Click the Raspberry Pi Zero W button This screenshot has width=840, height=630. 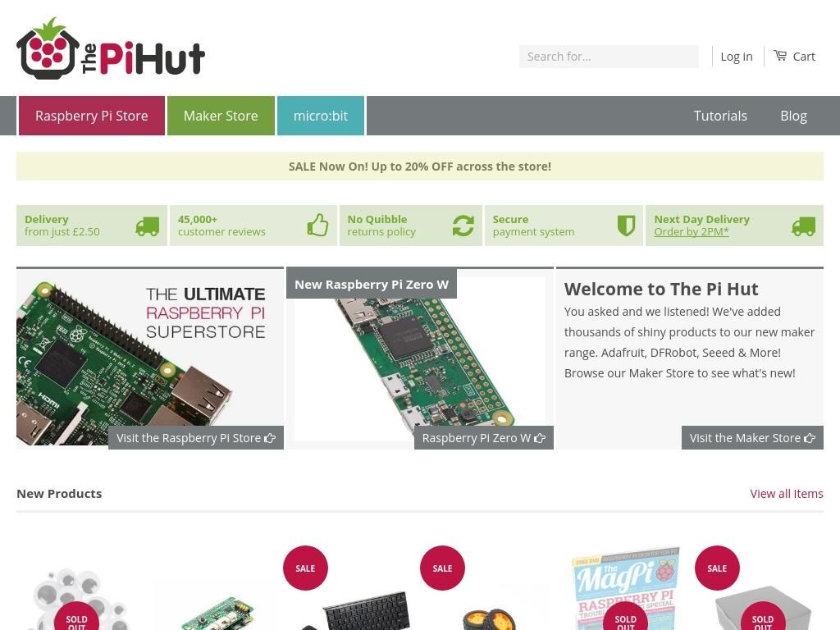click(484, 438)
